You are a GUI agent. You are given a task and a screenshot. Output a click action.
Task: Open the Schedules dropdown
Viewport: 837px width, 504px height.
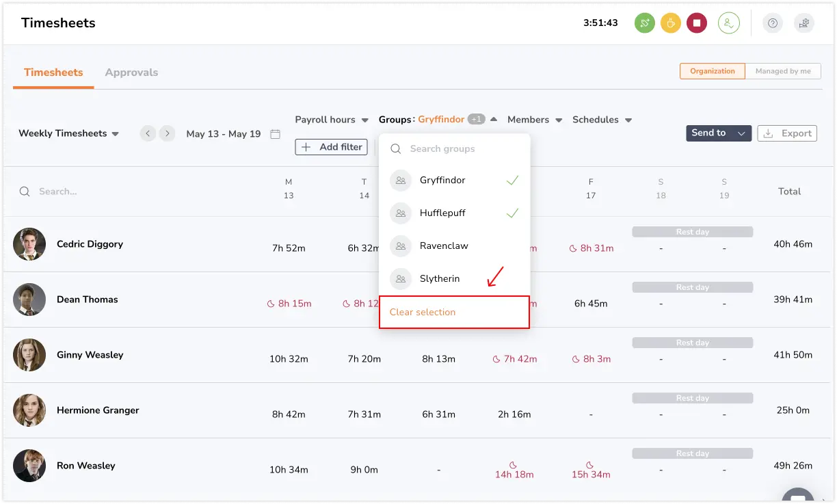[601, 120]
